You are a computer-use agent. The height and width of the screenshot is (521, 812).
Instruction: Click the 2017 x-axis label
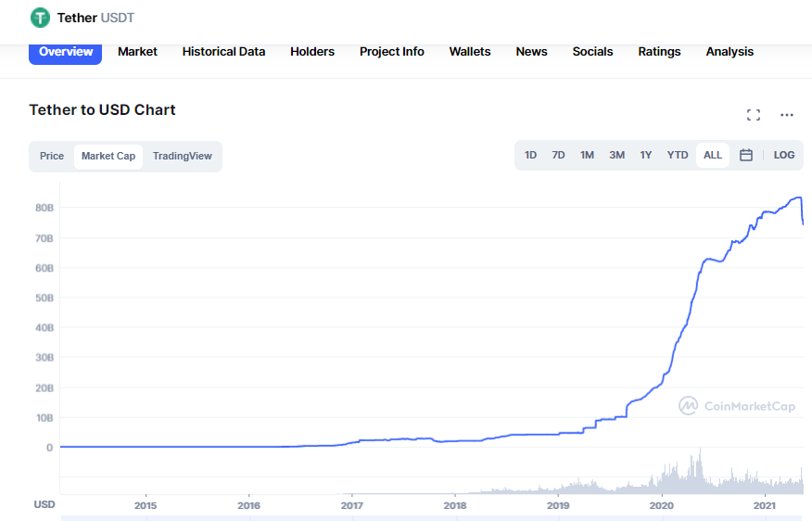[x=351, y=505]
